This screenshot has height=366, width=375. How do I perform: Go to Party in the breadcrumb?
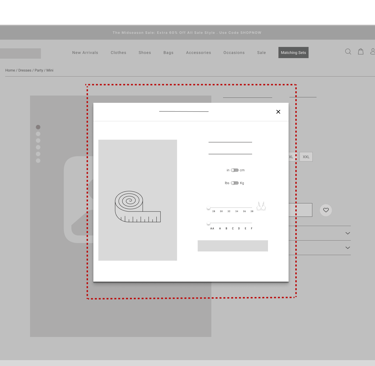tap(39, 70)
